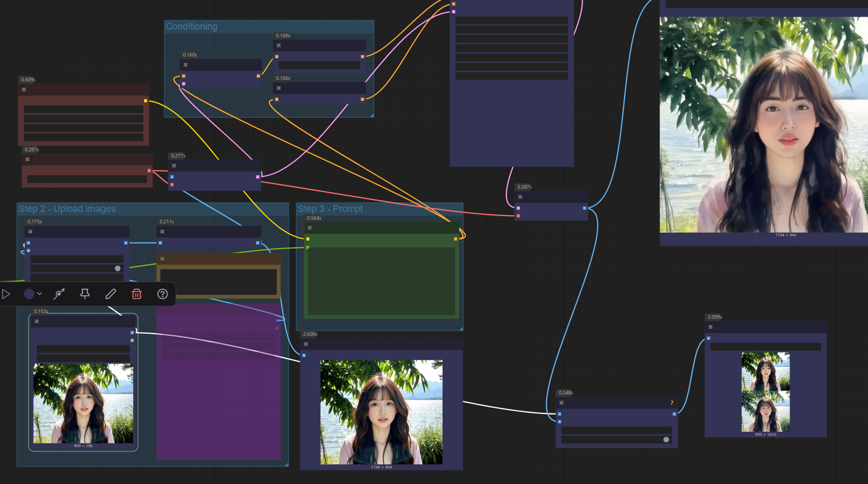Collapse the green 0.564s prompt node

click(310, 228)
